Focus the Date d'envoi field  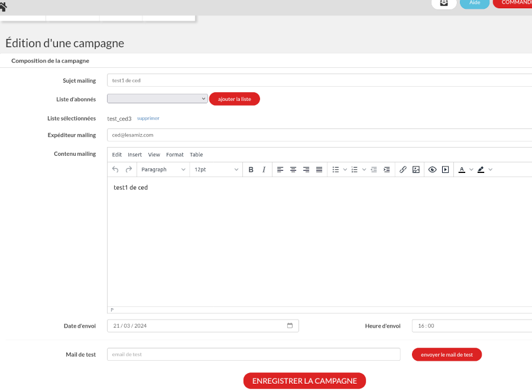[203, 326]
